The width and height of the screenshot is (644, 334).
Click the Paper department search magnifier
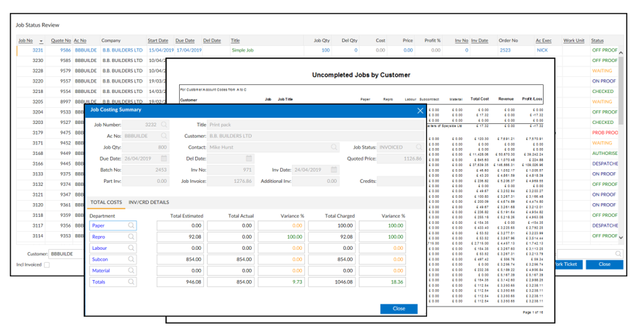click(x=132, y=226)
